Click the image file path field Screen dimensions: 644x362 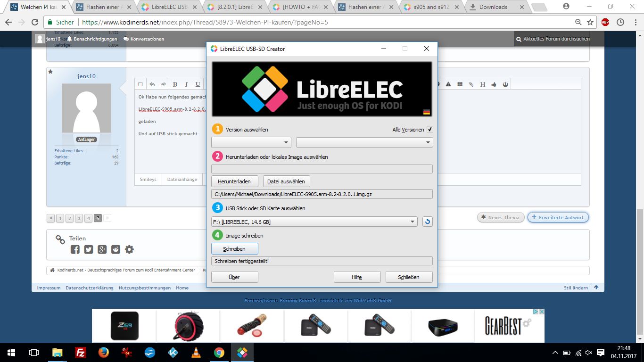tap(322, 194)
